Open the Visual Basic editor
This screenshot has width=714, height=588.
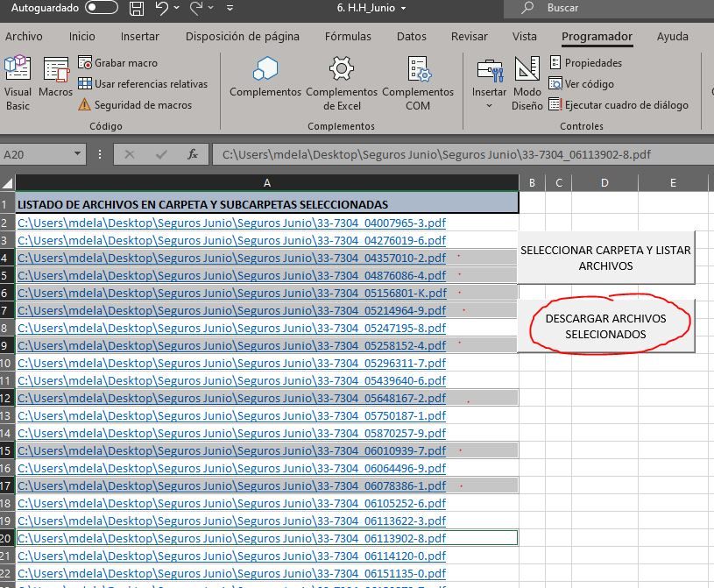click(18, 83)
